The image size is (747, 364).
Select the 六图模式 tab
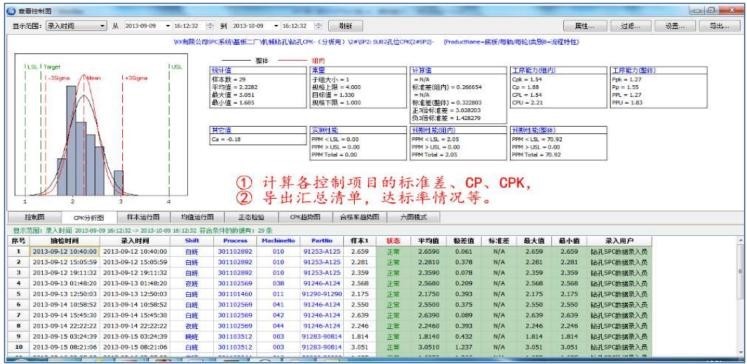pos(414,217)
